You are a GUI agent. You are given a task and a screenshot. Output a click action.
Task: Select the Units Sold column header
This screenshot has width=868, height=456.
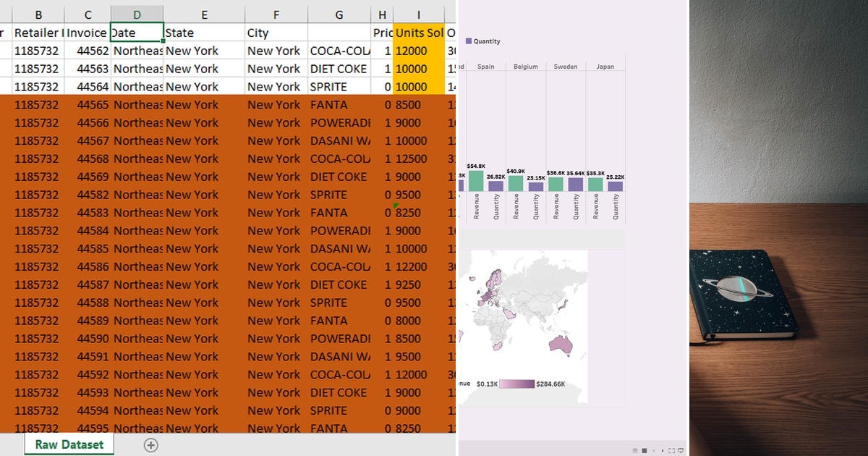[417, 33]
